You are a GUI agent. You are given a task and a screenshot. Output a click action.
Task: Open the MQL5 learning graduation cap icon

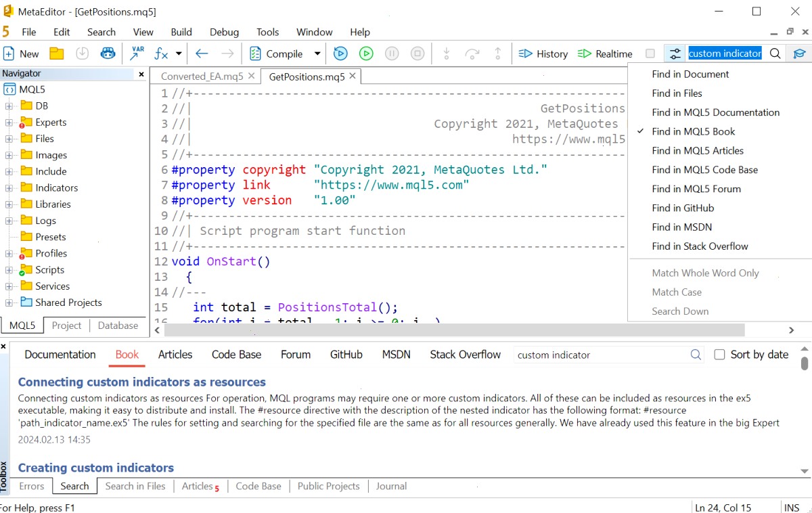(x=799, y=53)
